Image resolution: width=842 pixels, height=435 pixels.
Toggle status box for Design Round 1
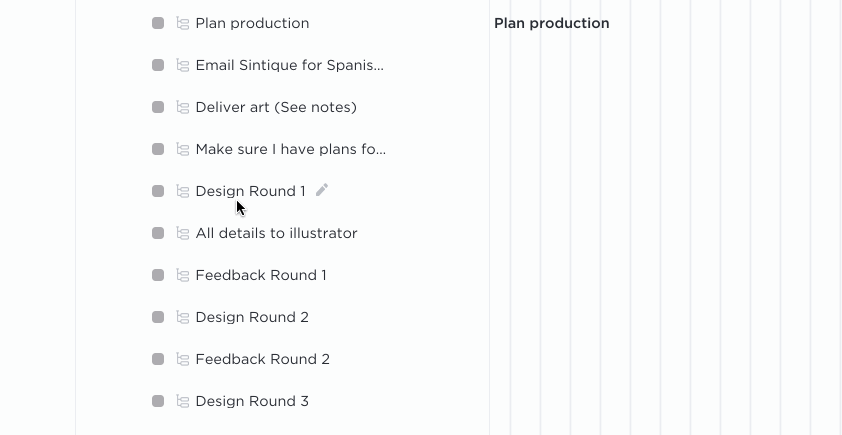[158, 191]
